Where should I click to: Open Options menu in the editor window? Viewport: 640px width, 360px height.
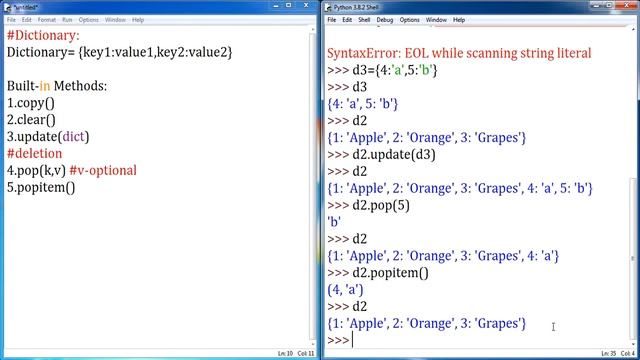89,20
